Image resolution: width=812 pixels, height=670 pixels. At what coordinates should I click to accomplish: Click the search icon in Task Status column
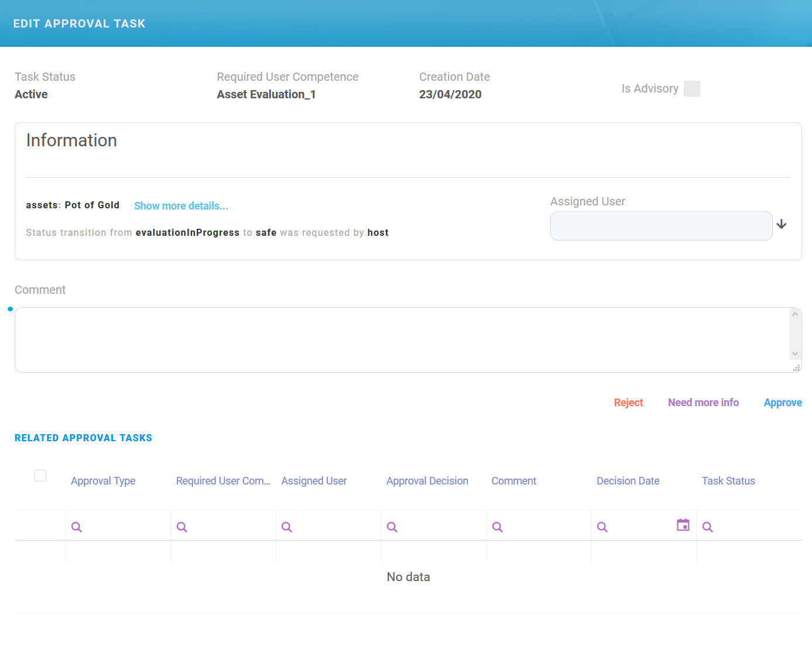coord(708,526)
